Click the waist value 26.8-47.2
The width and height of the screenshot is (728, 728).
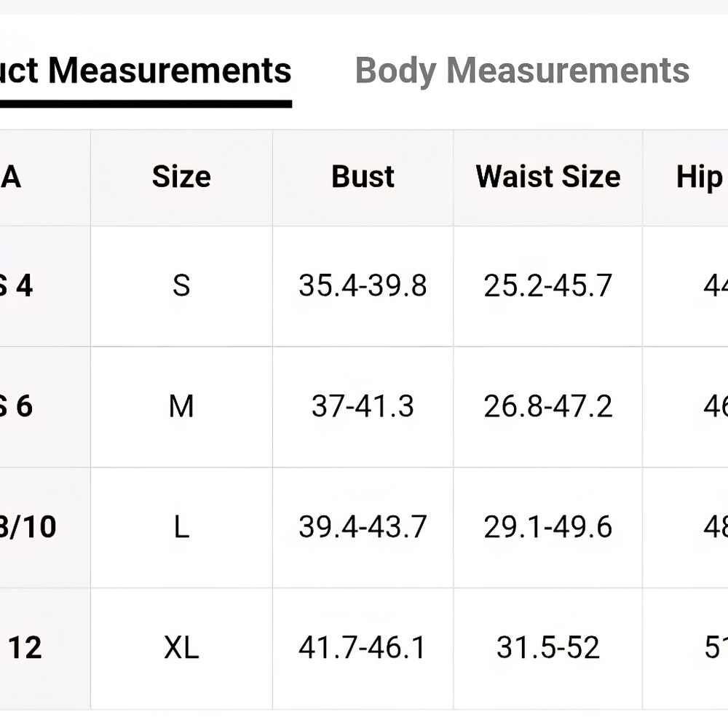(x=548, y=406)
